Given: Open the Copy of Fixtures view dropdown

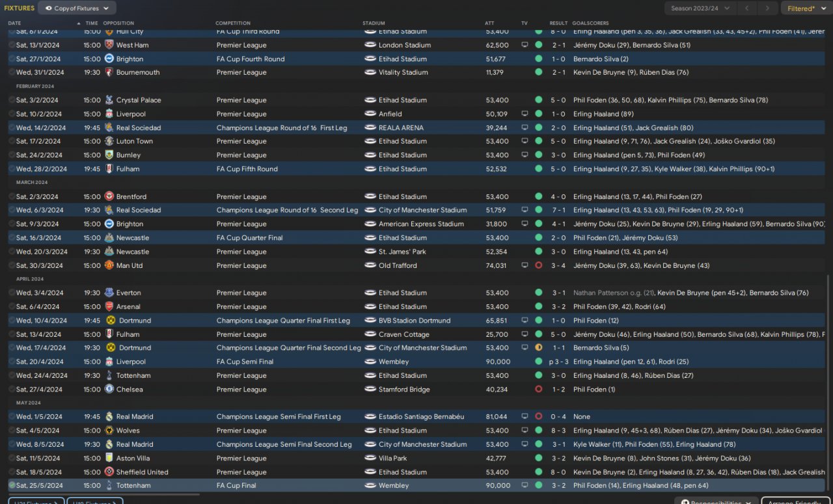Looking at the screenshot, I should click(77, 8).
